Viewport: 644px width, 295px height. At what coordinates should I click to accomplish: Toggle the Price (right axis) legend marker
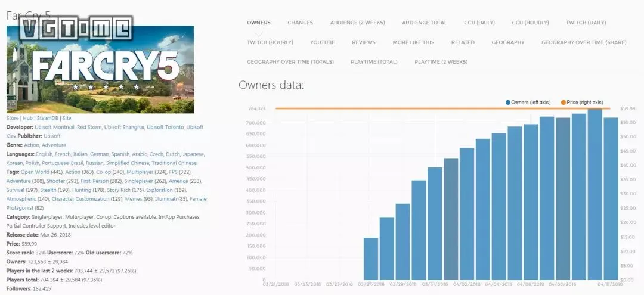(x=563, y=102)
